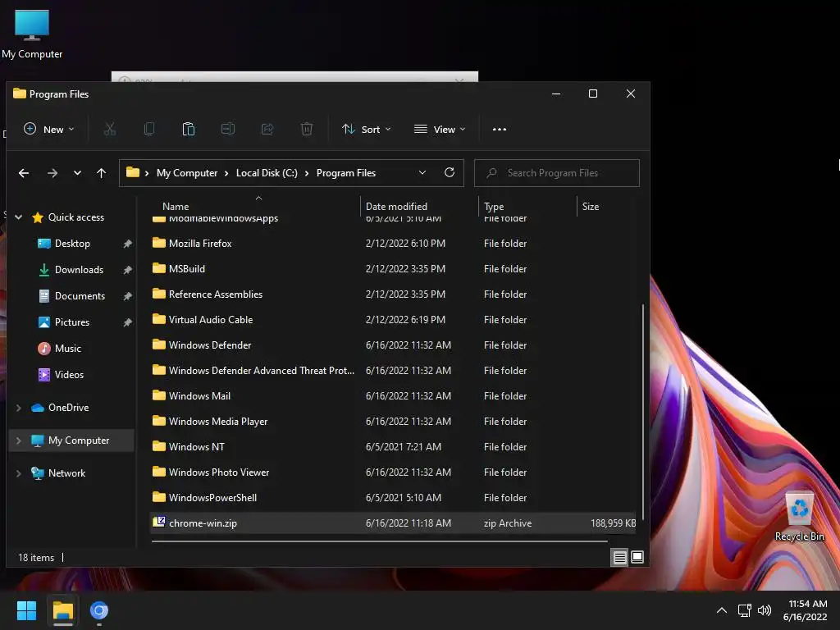Sort by Date modified column header
840x630 pixels.
pos(396,206)
